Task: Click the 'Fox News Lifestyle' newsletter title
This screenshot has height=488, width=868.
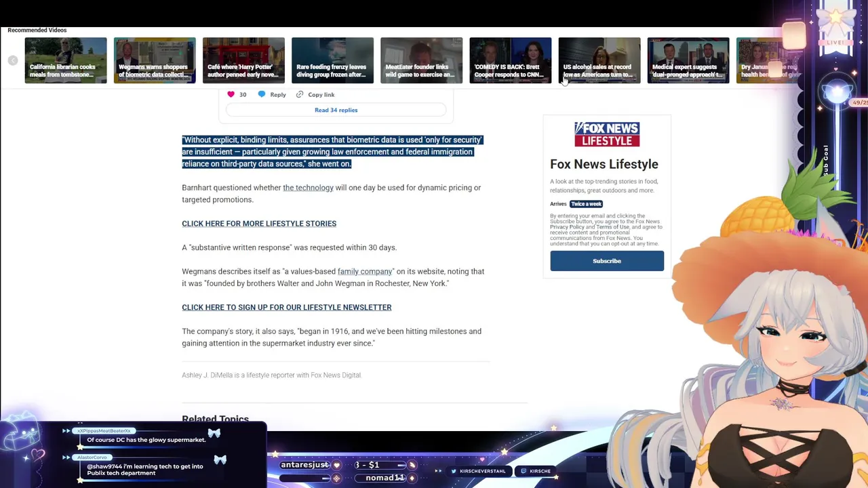Action: coord(604,164)
